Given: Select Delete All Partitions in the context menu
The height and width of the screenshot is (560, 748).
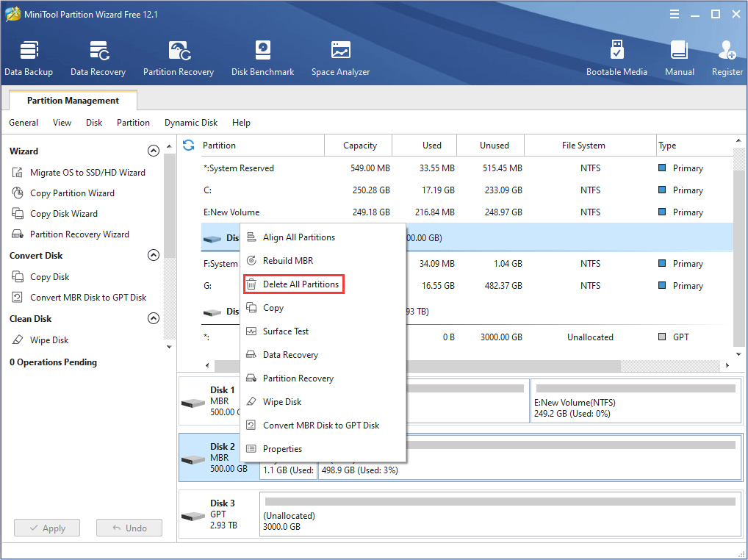Looking at the screenshot, I should (x=323, y=284).
